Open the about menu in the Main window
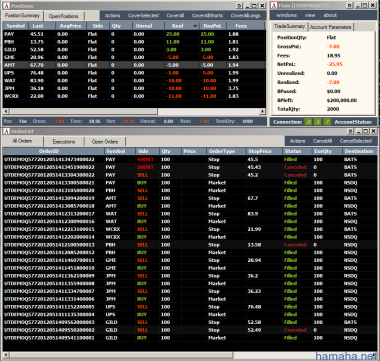 (x=330, y=15)
